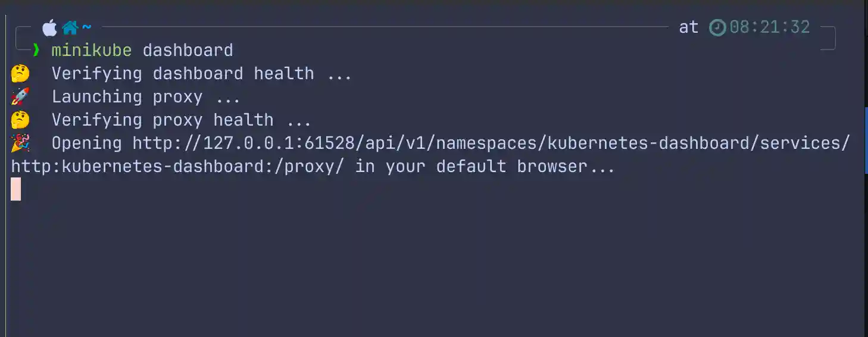Screen dimensions: 868x337
Task: Click the minikube command word
Action: [x=91, y=50]
